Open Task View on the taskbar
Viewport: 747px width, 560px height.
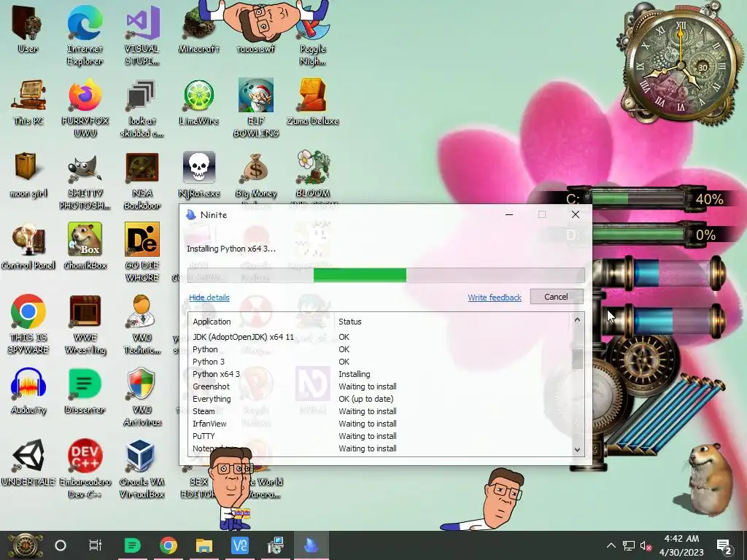(x=96, y=545)
